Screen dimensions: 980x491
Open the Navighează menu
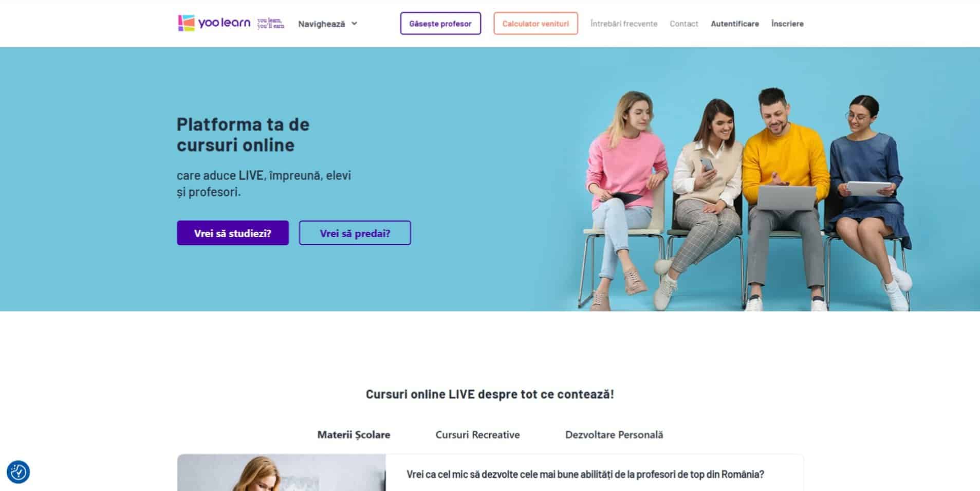point(327,24)
